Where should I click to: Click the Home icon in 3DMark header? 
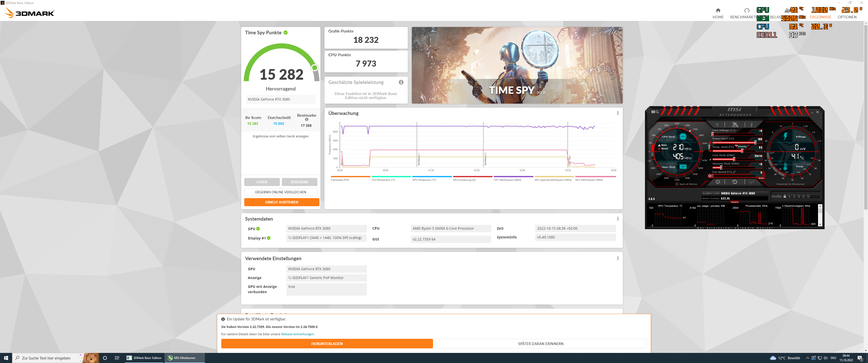tap(718, 10)
